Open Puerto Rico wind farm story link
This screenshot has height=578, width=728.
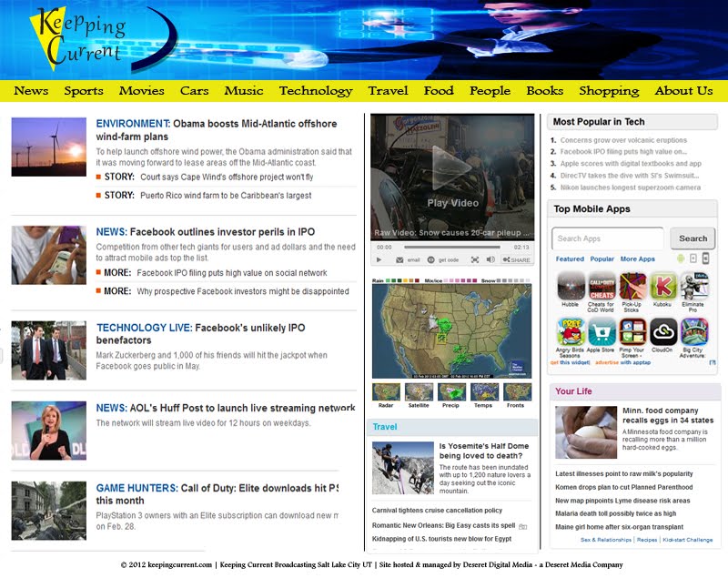click(226, 196)
